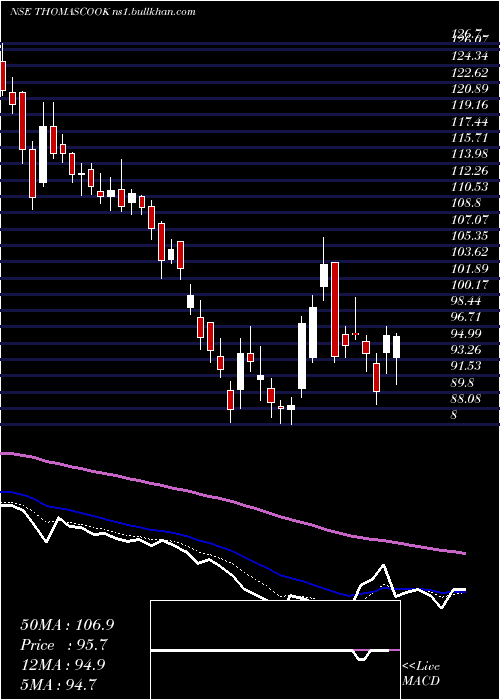Click the tallest red candle near 101.89
500x700 pixels.
[x=335, y=309]
